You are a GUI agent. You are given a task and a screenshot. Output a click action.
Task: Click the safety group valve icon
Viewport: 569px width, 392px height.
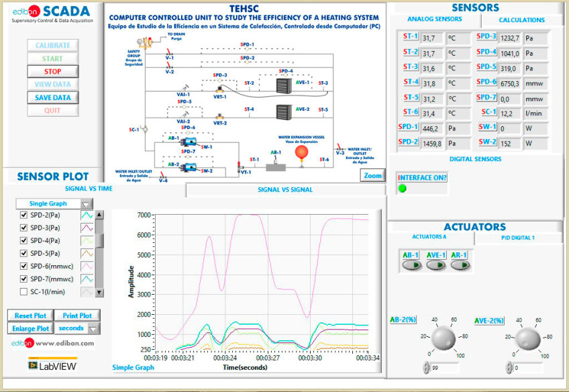[146, 42]
